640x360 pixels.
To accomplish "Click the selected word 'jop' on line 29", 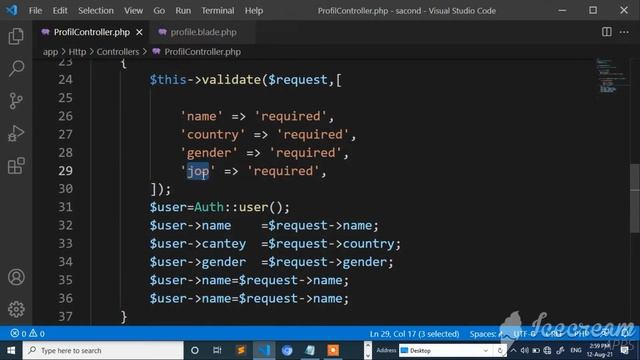I will coord(198,171).
